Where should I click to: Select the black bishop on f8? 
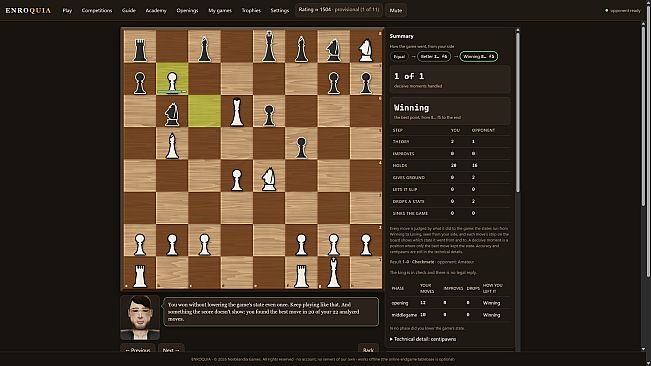[x=301, y=49]
